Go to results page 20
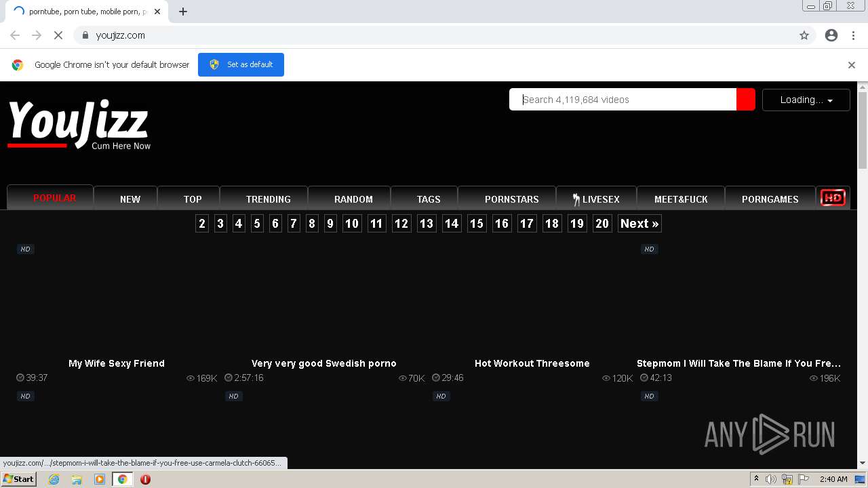This screenshot has height=488, width=868. (602, 224)
